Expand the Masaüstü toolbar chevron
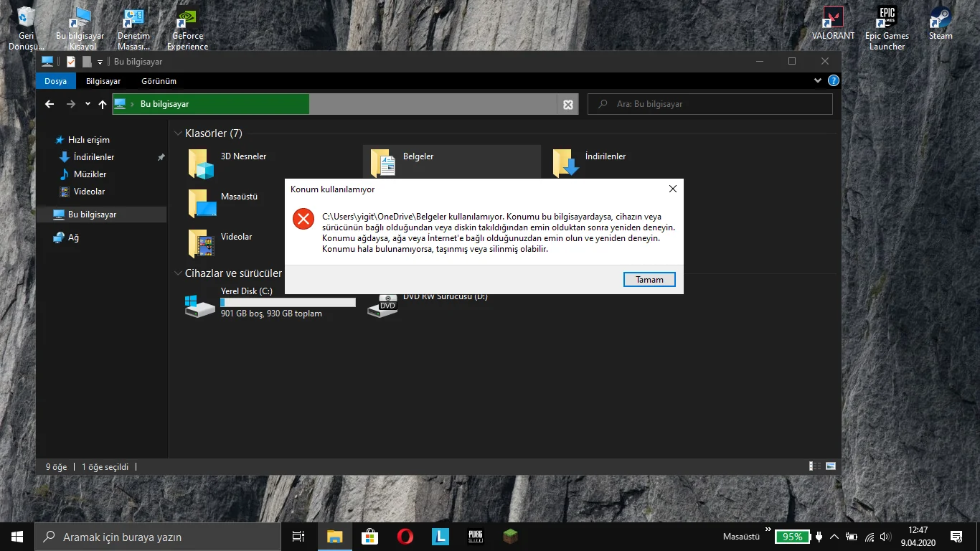 768,531
